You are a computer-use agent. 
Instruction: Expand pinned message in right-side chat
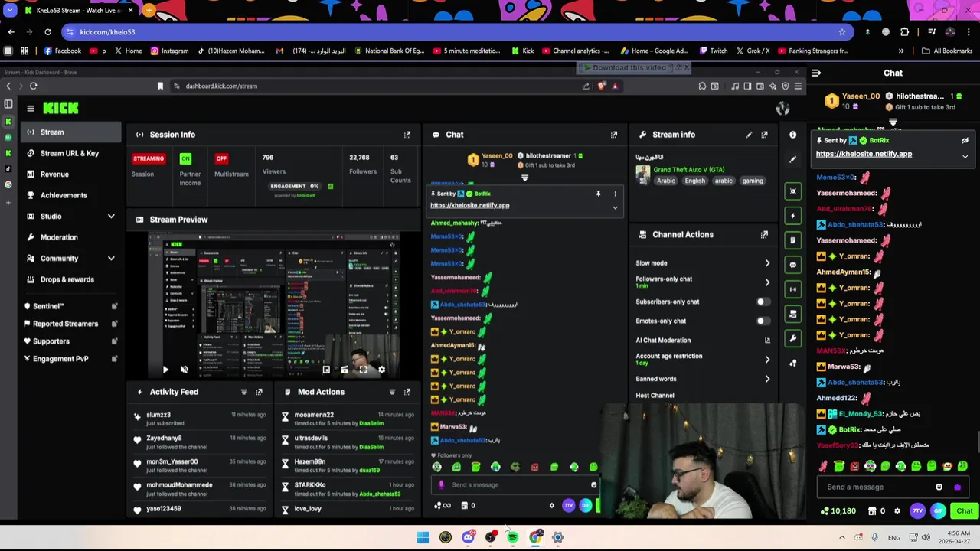click(x=965, y=157)
